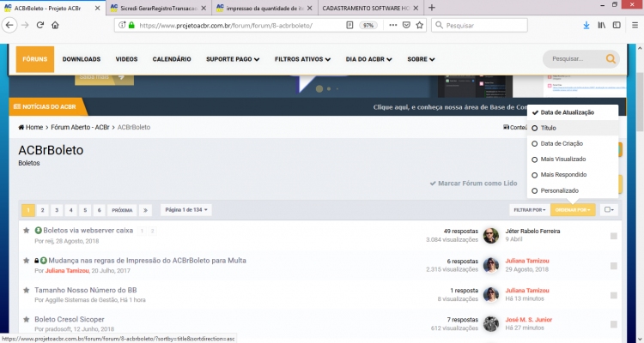The image size is (644, 343).
Task: Expand the DIA DO ACBR menu
Action: pos(369,59)
